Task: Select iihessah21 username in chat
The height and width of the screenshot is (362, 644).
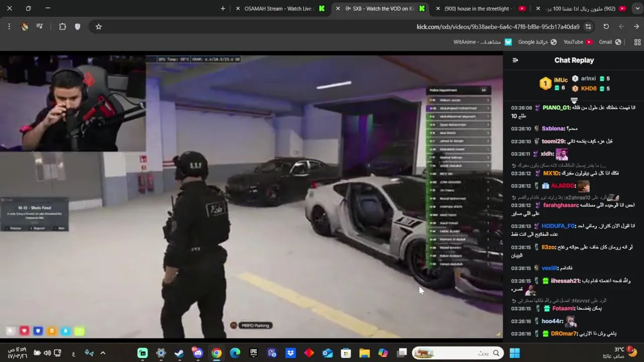Action: click(566, 281)
